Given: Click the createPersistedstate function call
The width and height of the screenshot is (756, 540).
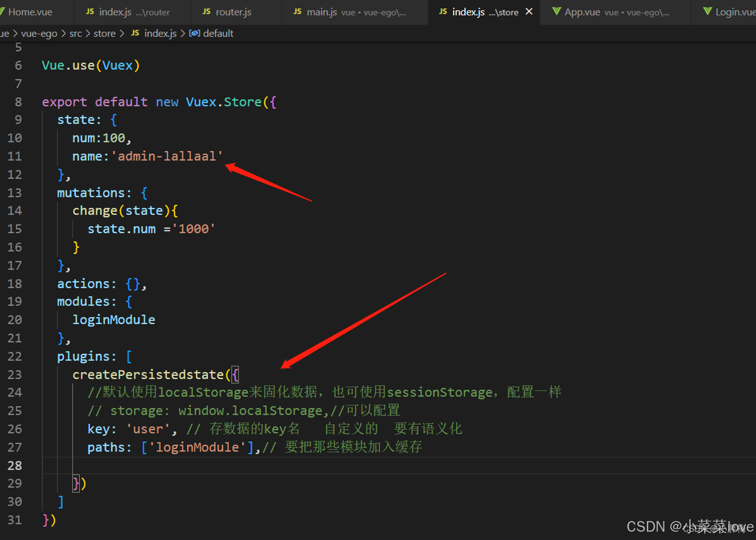Looking at the screenshot, I should (148, 374).
